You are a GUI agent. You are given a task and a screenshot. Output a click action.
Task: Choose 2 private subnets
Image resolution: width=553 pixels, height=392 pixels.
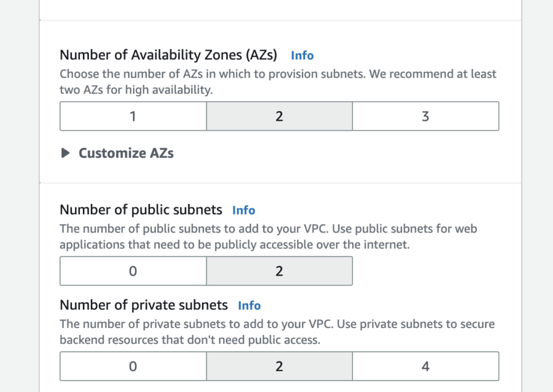(279, 366)
